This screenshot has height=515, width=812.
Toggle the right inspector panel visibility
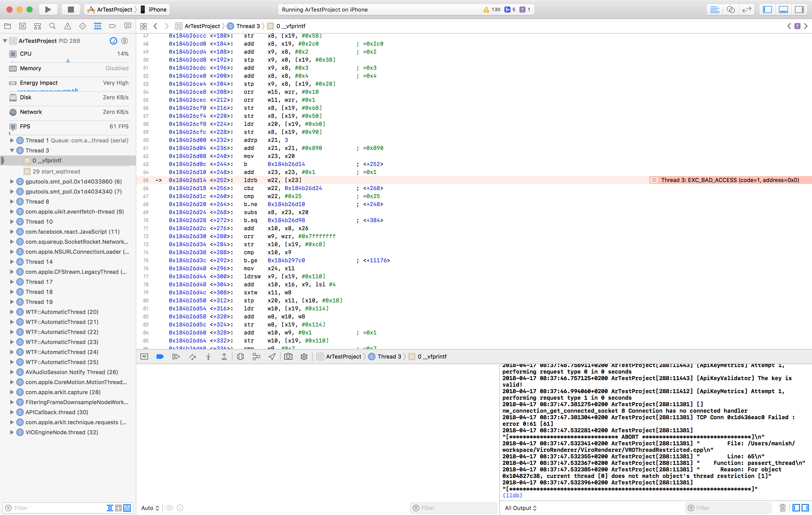(x=800, y=10)
